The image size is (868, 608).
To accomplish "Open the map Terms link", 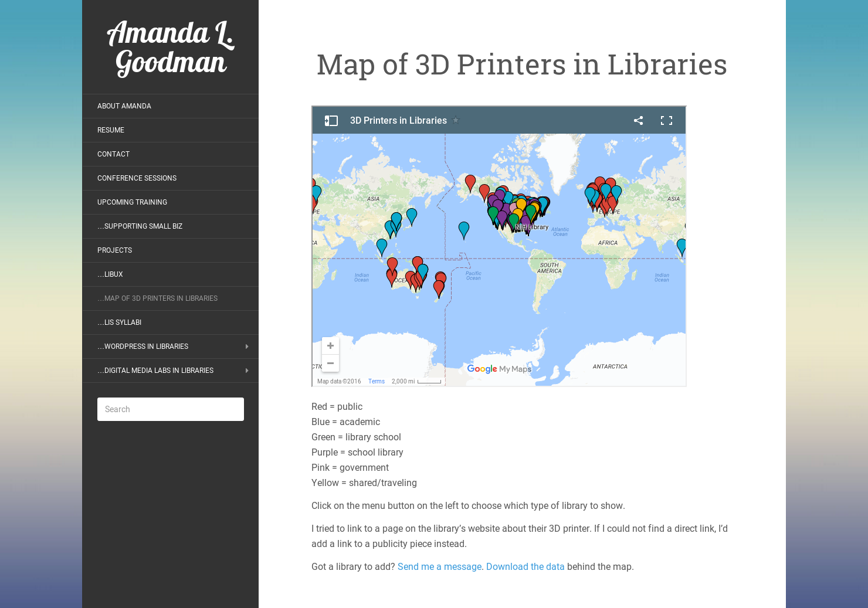I will [377, 381].
